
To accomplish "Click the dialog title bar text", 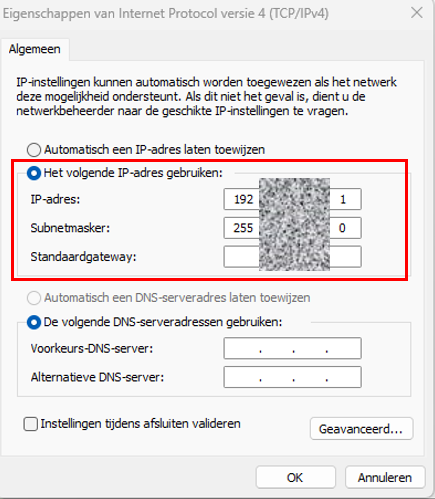I will click(x=166, y=14).
